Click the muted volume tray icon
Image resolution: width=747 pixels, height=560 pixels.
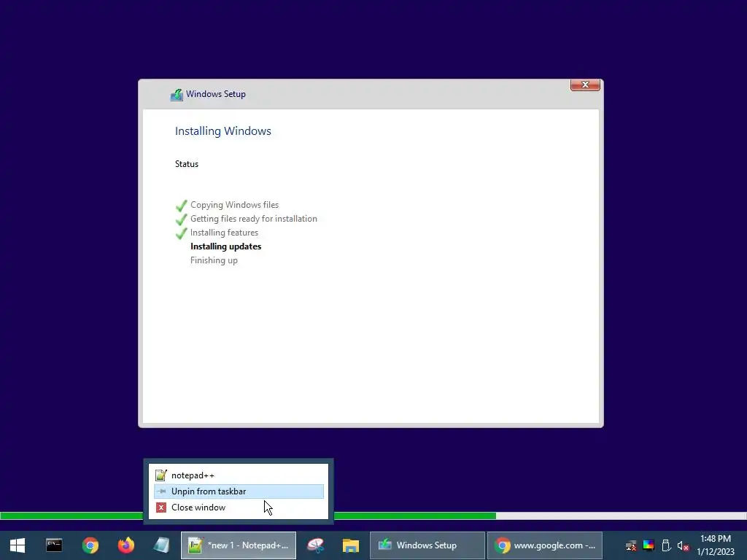[683, 545]
